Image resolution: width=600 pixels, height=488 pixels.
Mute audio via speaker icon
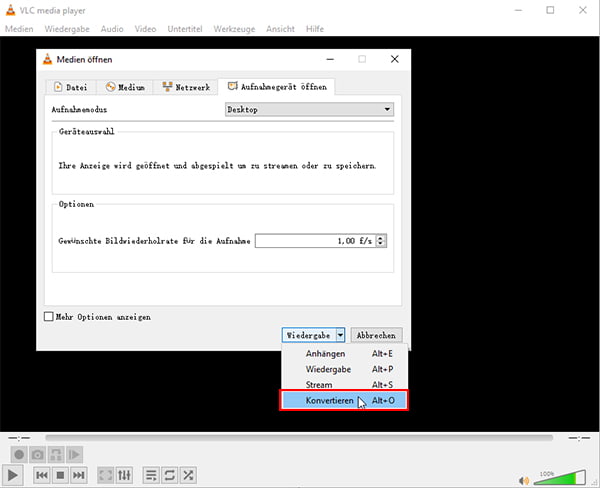[523, 480]
